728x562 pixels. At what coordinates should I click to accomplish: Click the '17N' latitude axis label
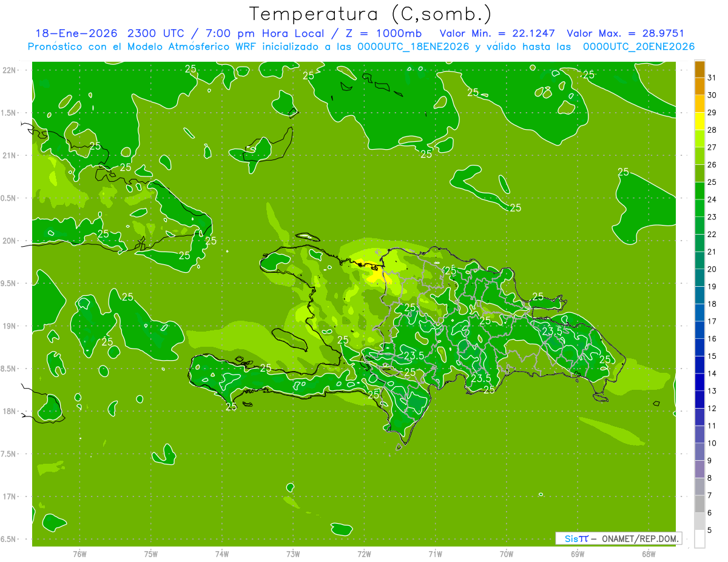(9, 497)
